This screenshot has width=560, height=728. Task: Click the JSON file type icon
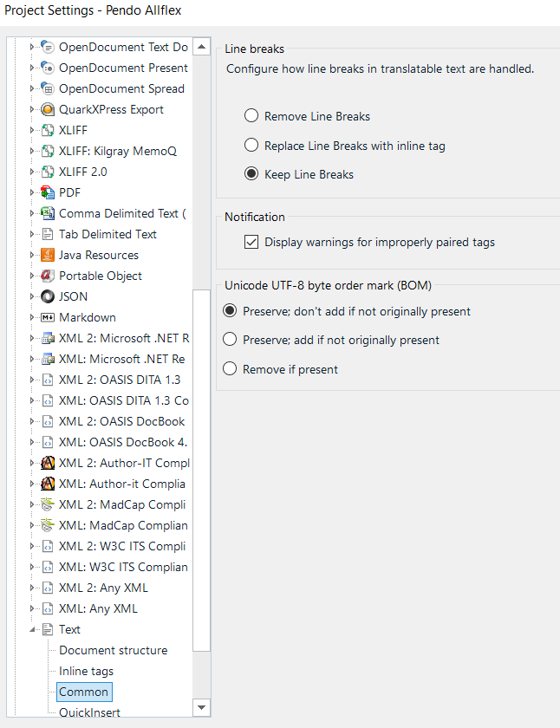tap(48, 296)
